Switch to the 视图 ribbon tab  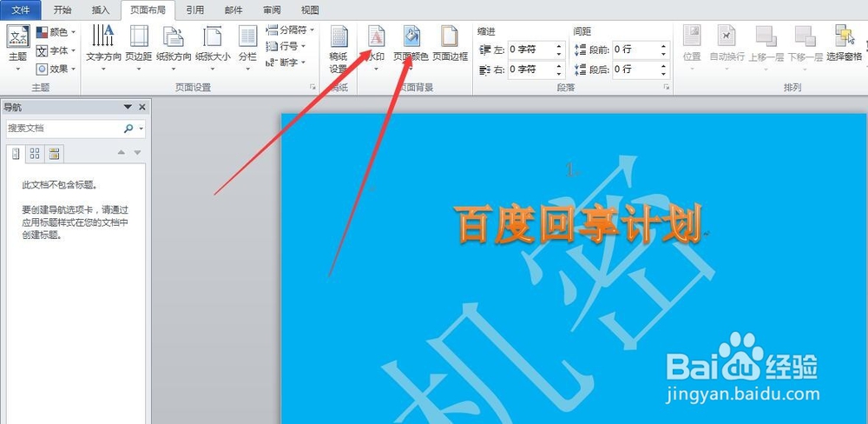pyautogui.click(x=310, y=10)
